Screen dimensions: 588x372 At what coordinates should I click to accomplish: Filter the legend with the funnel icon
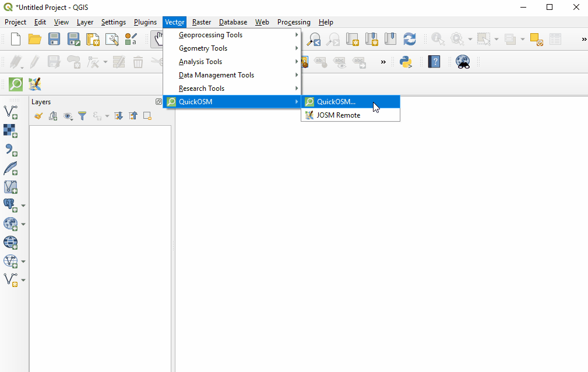tap(82, 116)
